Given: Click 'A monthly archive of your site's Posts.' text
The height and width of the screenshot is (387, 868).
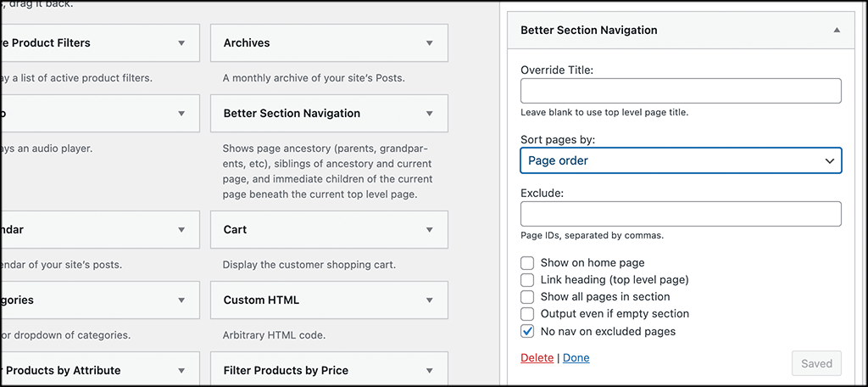Looking at the screenshot, I should point(314,79).
